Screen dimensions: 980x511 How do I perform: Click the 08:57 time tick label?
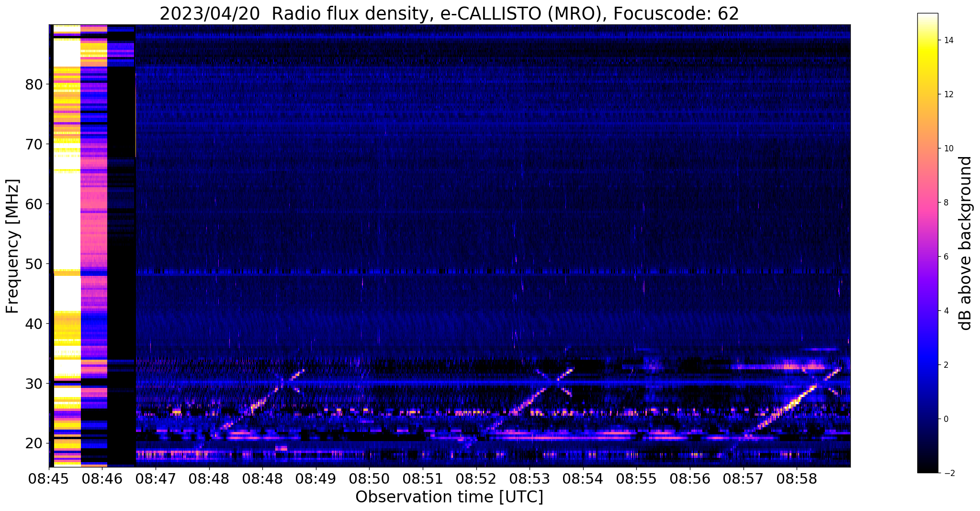[743, 479]
